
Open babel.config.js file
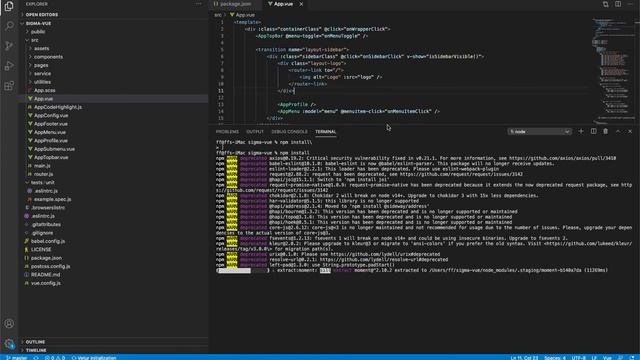(x=48, y=241)
